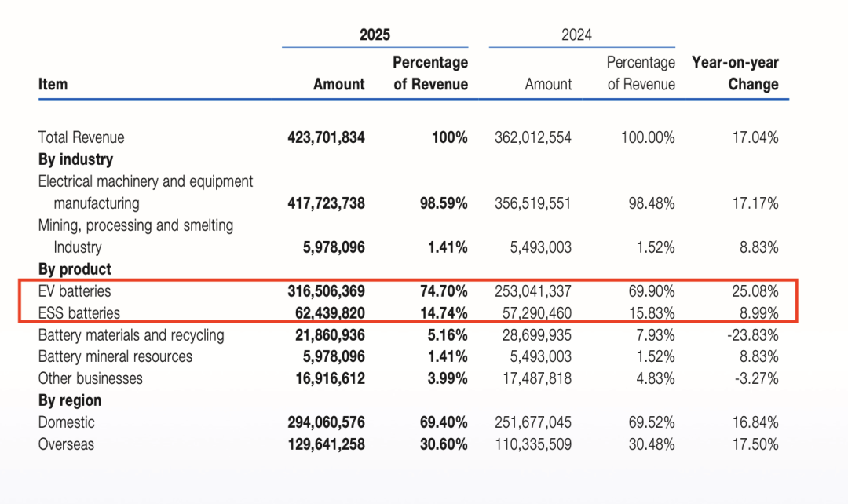
Task: Select the By region section heading
Action: pos(70,400)
